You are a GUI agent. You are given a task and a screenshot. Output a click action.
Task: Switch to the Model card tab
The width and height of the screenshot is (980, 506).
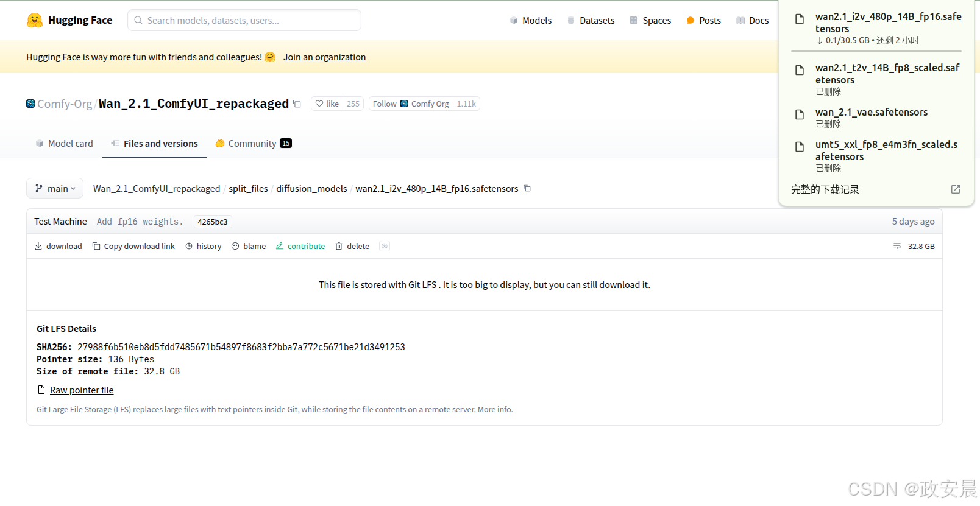click(x=64, y=143)
